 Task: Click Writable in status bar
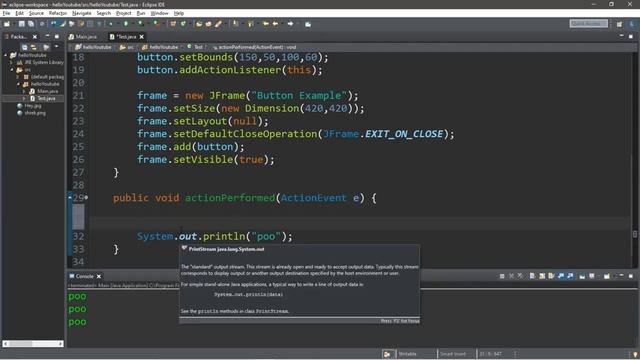point(407,354)
